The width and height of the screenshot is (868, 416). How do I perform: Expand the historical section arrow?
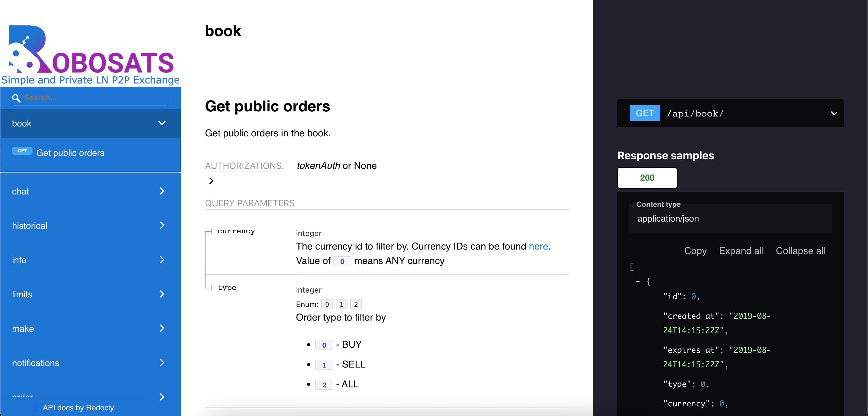coord(162,225)
